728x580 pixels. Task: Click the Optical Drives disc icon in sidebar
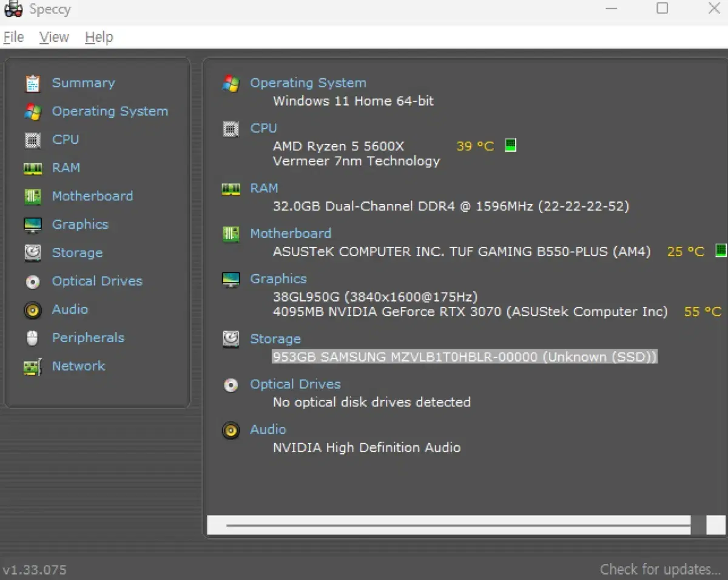point(33,282)
